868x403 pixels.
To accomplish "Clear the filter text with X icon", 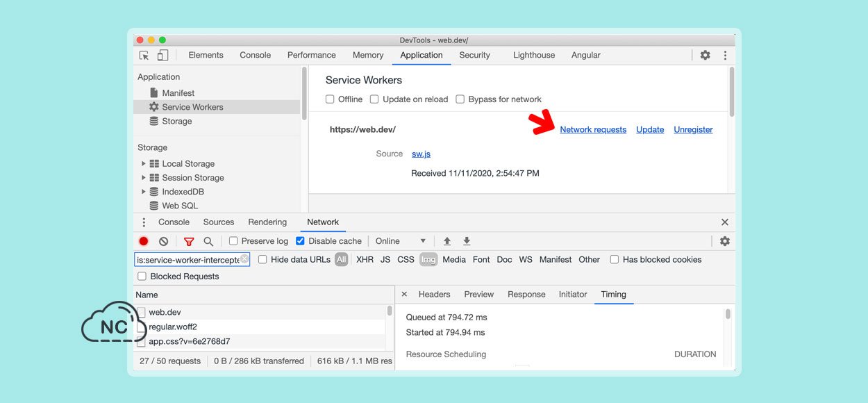I will [x=244, y=259].
